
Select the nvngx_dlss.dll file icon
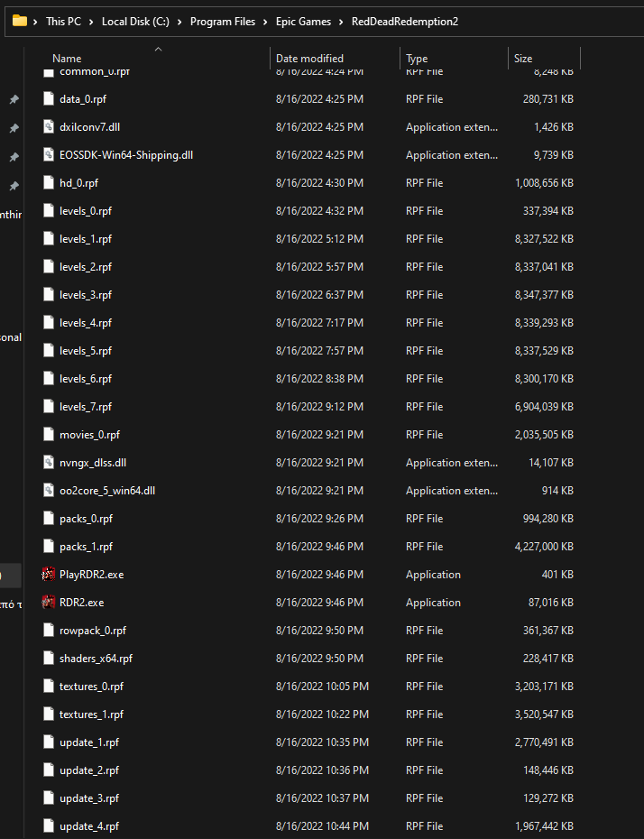(49, 462)
